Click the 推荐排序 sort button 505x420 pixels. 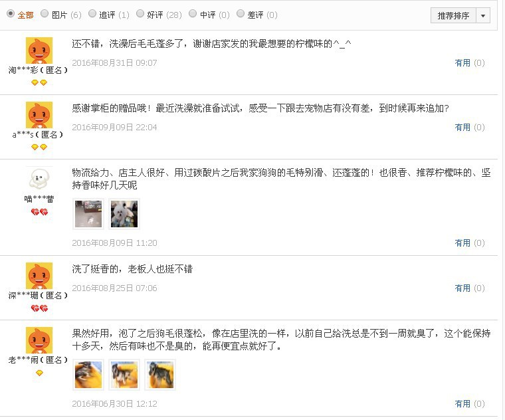pyautogui.click(x=453, y=15)
